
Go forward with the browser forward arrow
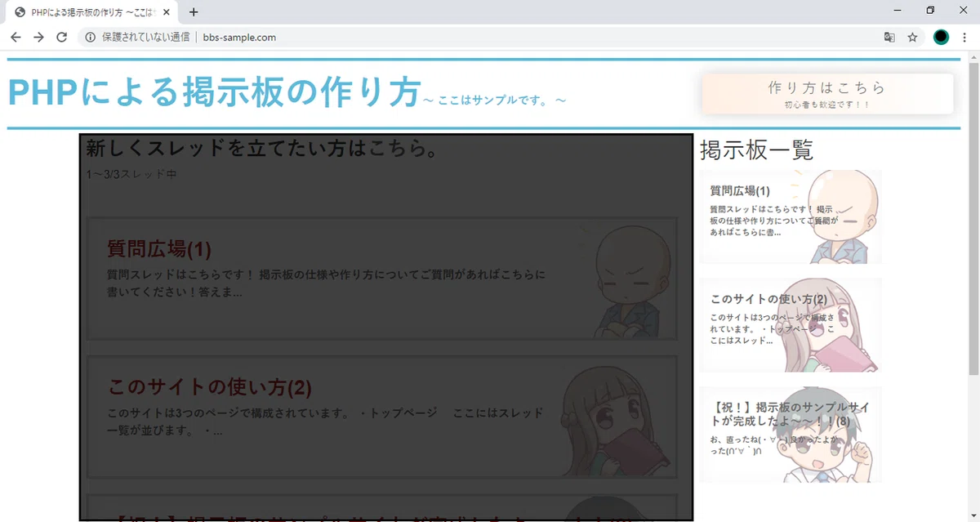pos(38,37)
